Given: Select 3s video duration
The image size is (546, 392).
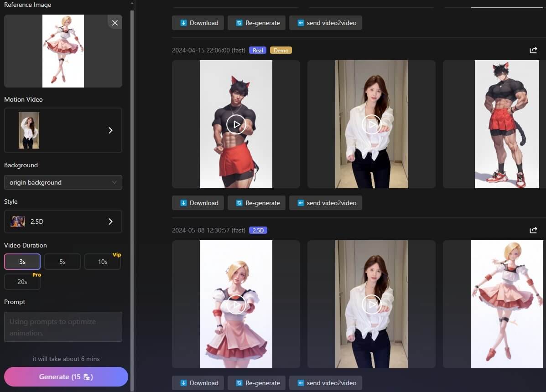Looking at the screenshot, I should [22, 262].
